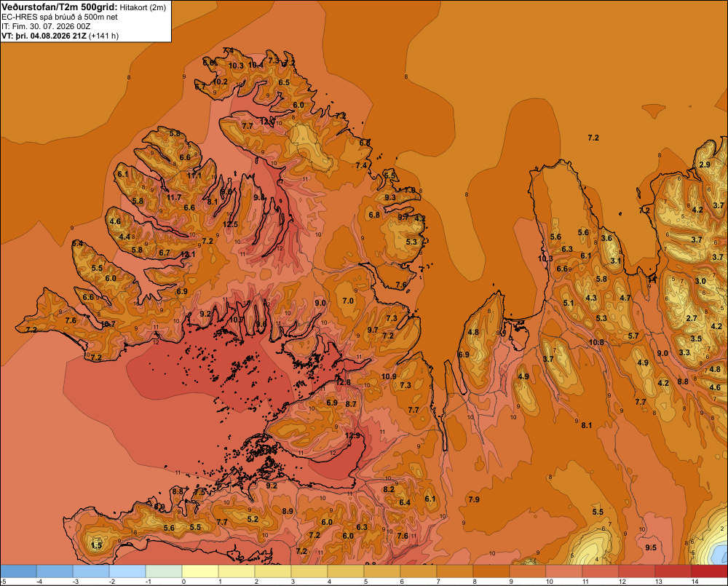
Task: Click the legend scale label 13
Action: 658,582
